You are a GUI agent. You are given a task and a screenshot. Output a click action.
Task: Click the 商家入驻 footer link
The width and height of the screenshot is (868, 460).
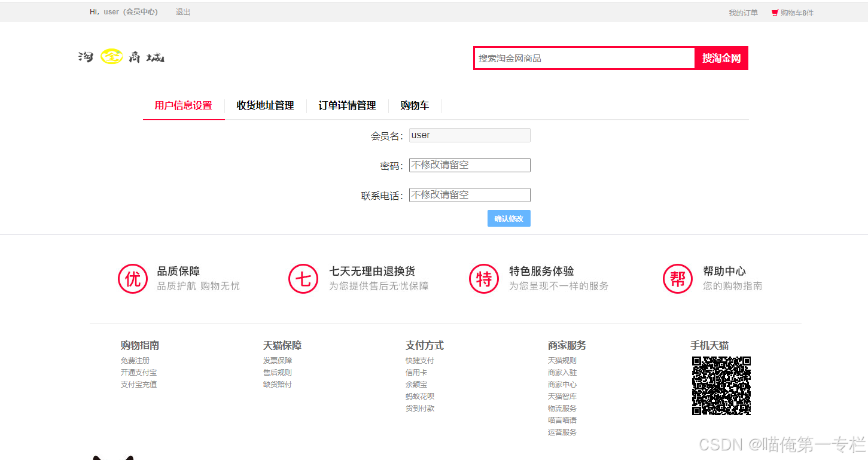(x=562, y=373)
